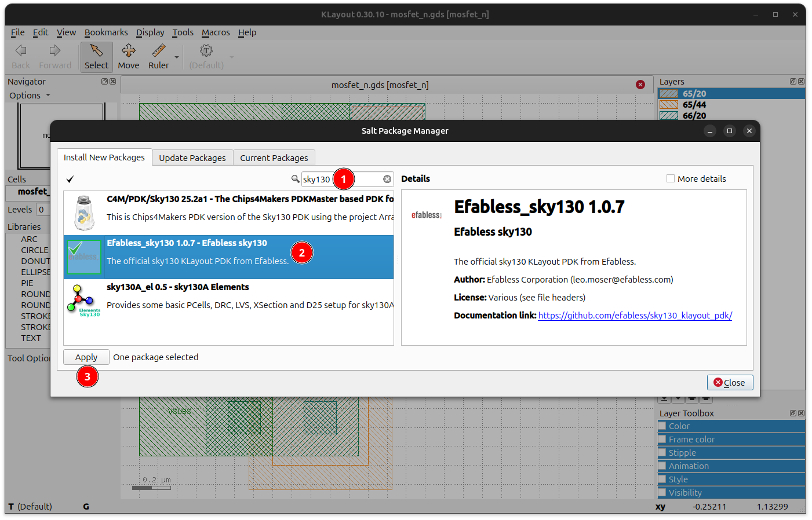Click the Forward navigation arrow in toolbar
The height and width of the screenshot is (520, 812).
(55, 57)
